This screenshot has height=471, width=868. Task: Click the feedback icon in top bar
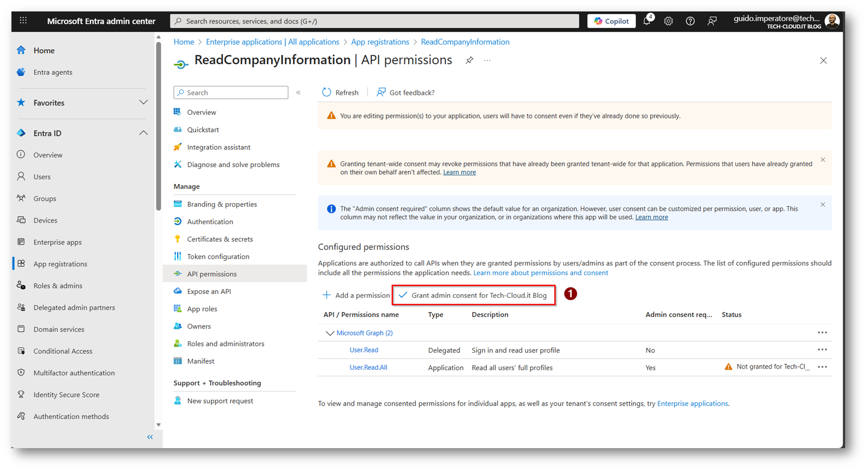712,21
